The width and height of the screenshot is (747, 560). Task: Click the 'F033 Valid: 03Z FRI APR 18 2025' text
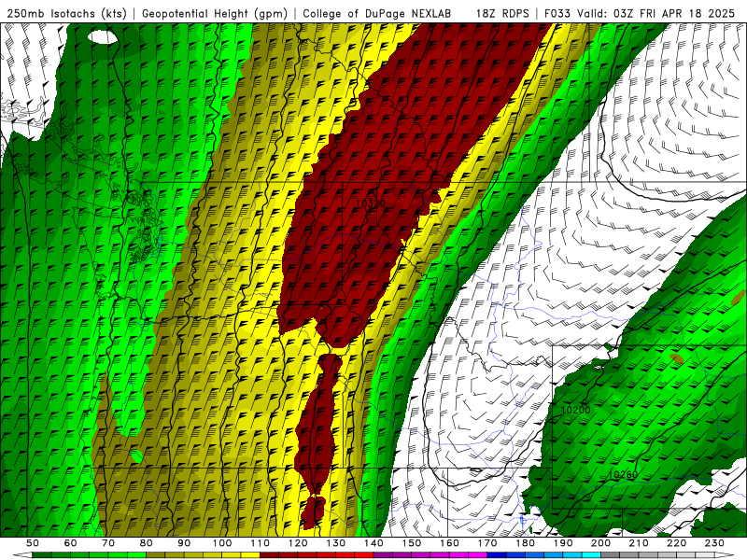point(640,14)
